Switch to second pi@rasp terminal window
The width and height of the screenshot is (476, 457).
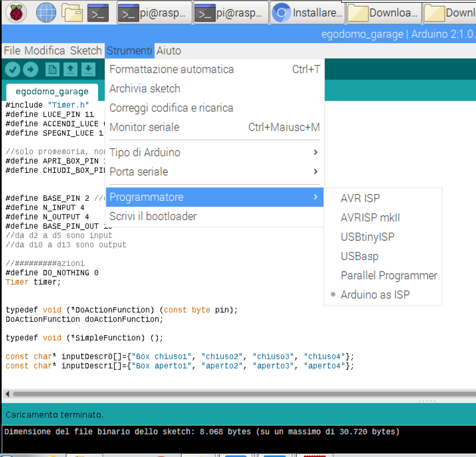point(231,13)
